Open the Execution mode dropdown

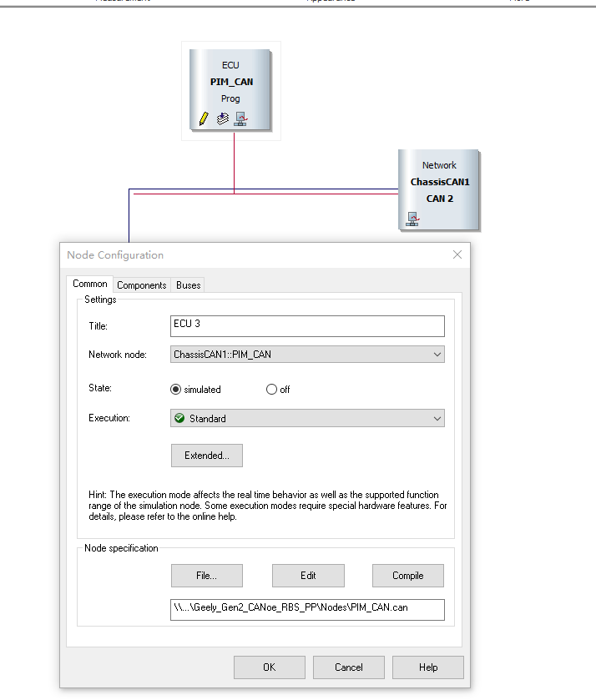307,418
